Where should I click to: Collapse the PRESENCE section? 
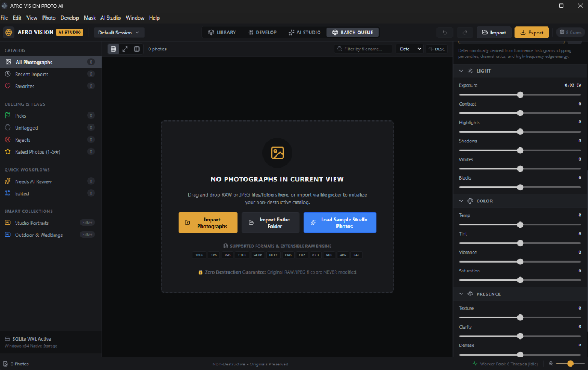(x=461, y=294)
